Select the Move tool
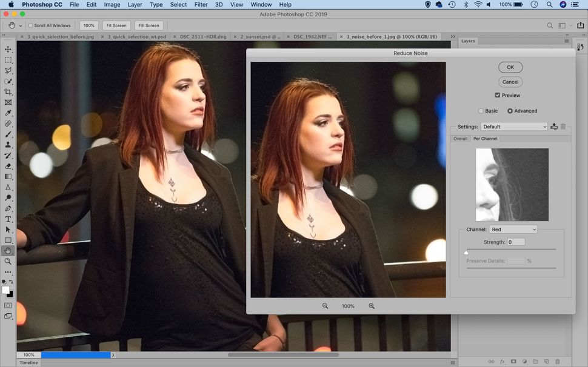The image size is (588, 367). point(8,48)
